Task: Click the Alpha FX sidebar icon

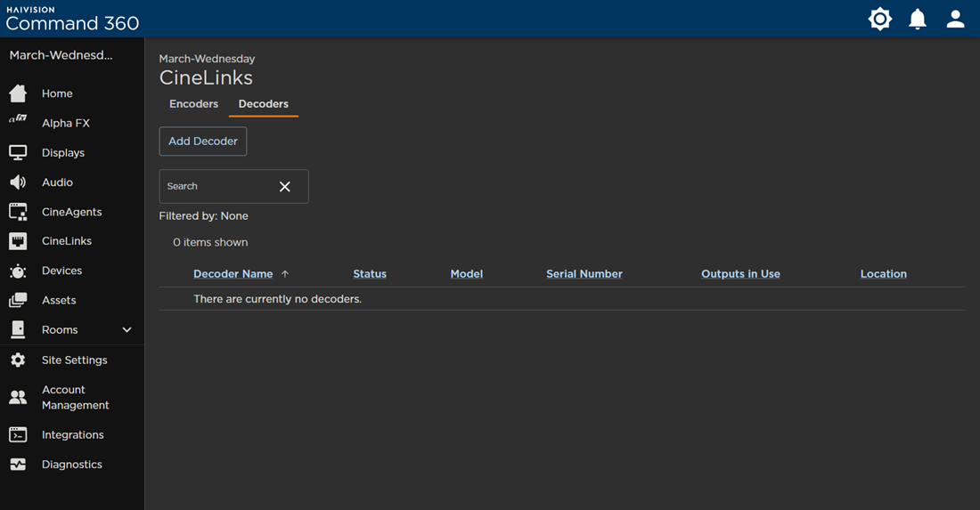Action: [18, 118]
